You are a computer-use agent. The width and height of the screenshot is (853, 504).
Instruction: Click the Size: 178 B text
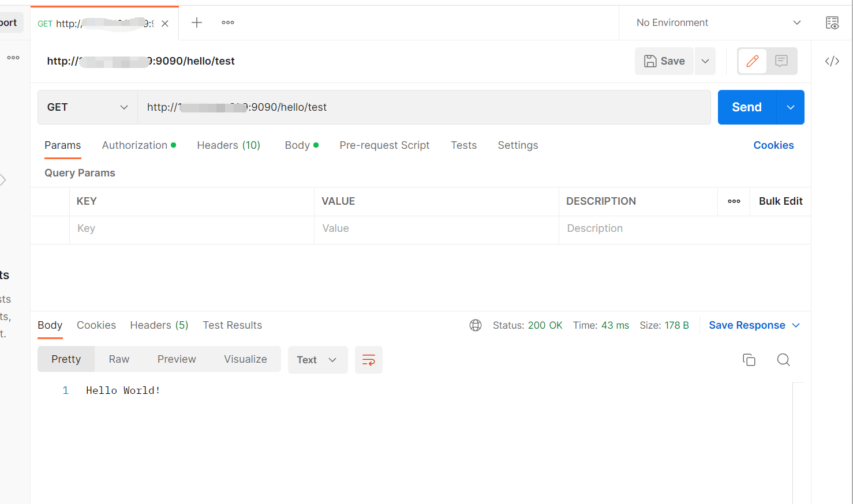click(x=664, y=325)
